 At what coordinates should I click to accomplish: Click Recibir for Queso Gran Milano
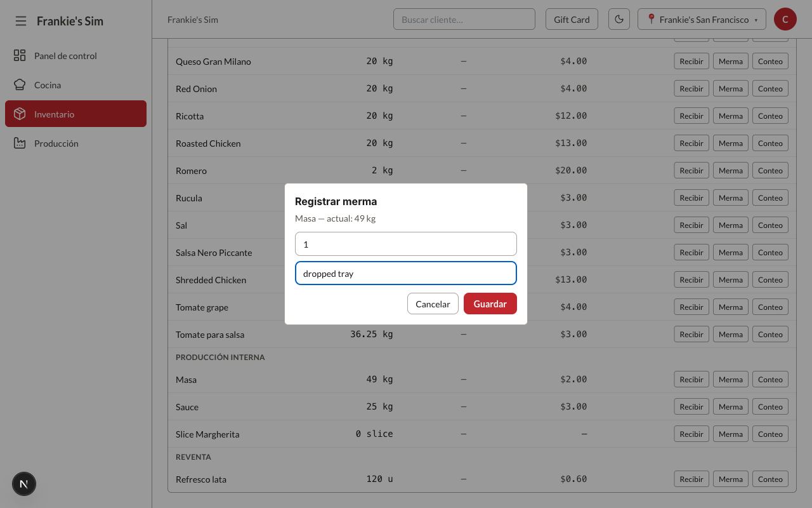pyautogui.click(x=691, y=62)
